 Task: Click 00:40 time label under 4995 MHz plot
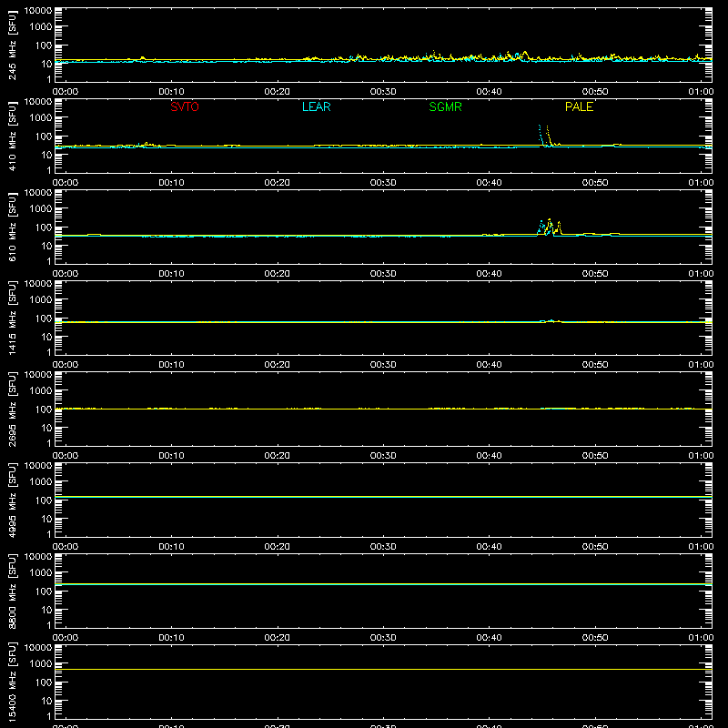pyautogui.click(x=489, y=547)
